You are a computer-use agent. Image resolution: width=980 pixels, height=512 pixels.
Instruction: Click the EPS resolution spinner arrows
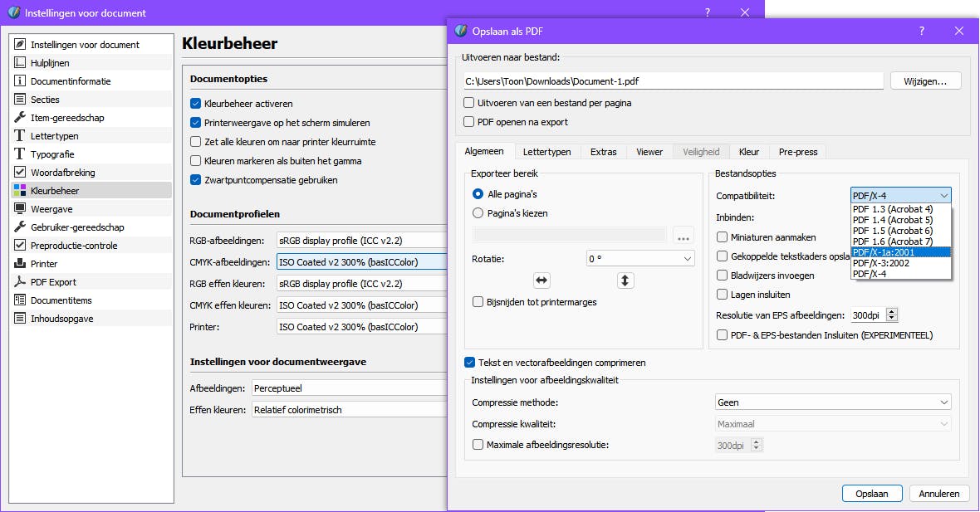tap(892, 315)
